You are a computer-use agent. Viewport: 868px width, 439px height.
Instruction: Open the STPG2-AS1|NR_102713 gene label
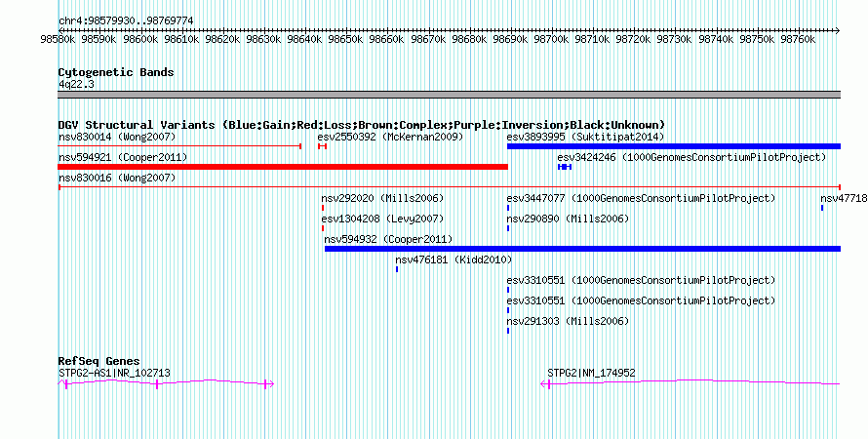[114, 373]
